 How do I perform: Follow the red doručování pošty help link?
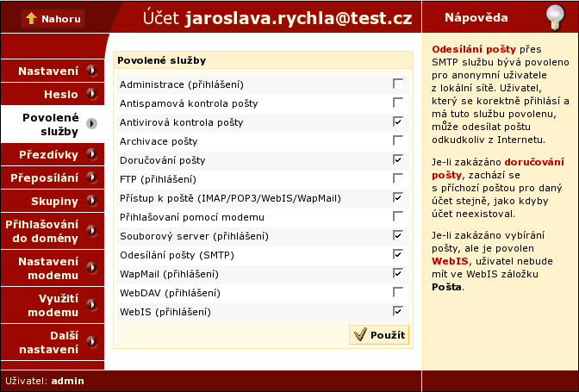pos(498,168)
